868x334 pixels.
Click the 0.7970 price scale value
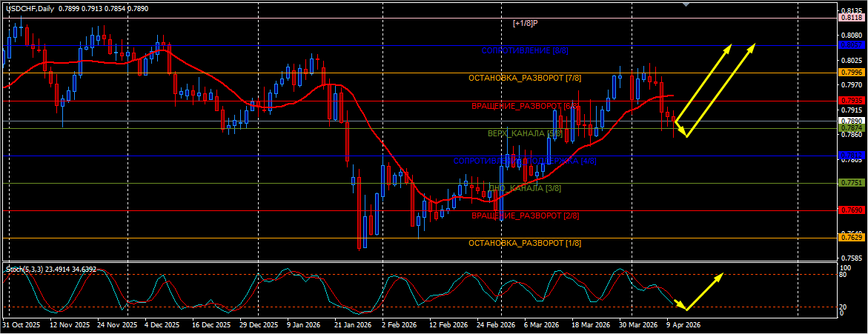pos(853,85)
